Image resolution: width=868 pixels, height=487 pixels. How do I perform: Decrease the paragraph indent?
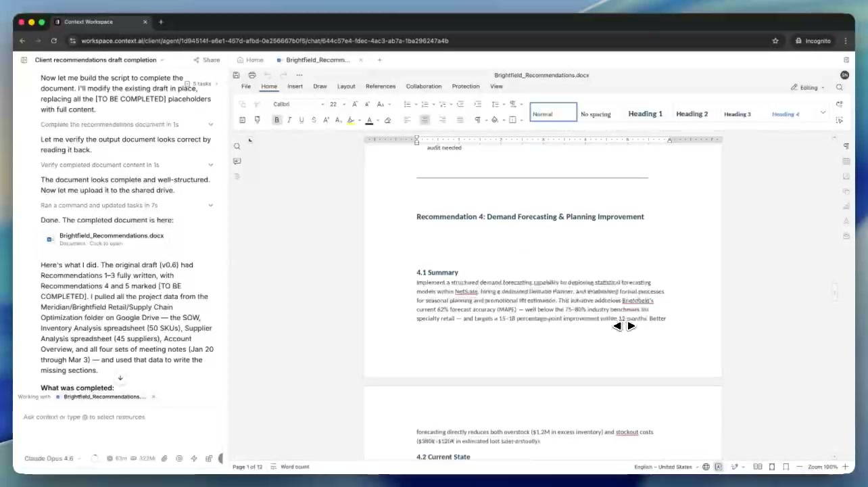(x=460, y=104)
